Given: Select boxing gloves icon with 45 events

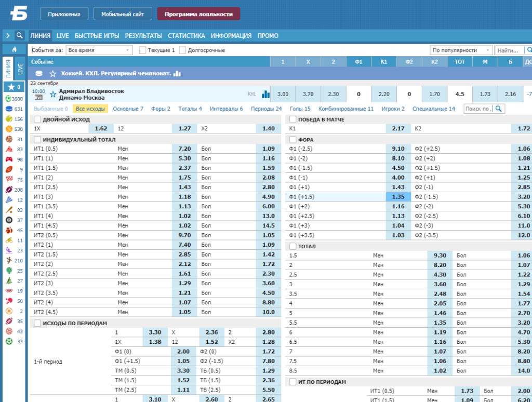Looking at the screenshot, I should click(x=9, y=230).
